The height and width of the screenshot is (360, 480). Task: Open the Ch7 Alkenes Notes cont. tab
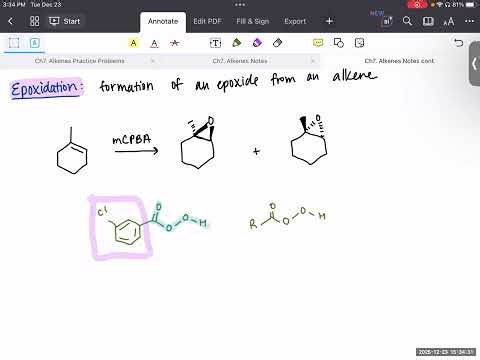point(400,61)
